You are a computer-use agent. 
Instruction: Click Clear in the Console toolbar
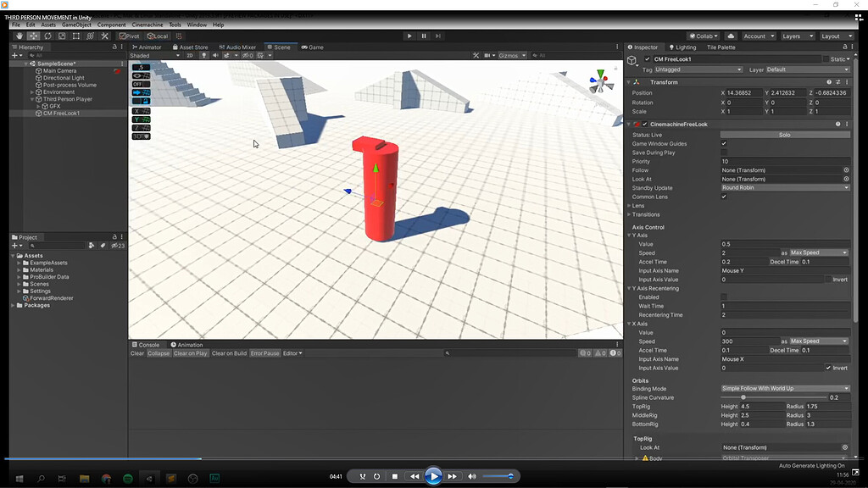[x=136, y=353]
